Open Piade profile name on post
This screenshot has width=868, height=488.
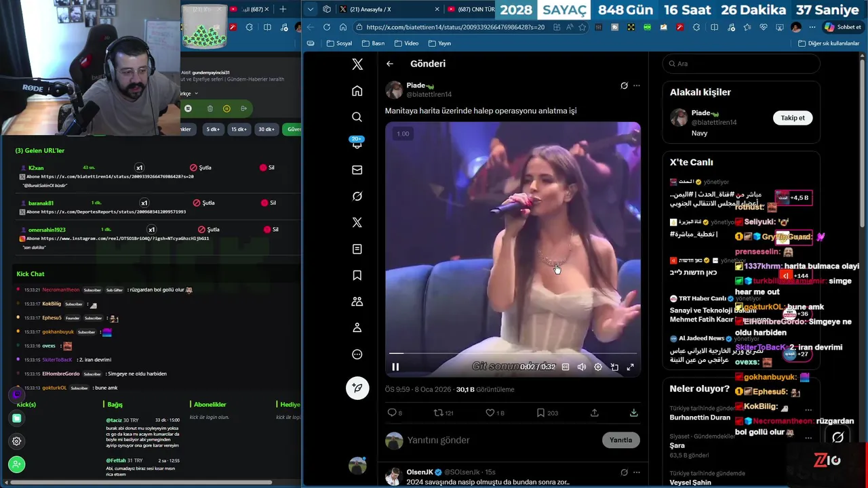(x=416, y=85)
